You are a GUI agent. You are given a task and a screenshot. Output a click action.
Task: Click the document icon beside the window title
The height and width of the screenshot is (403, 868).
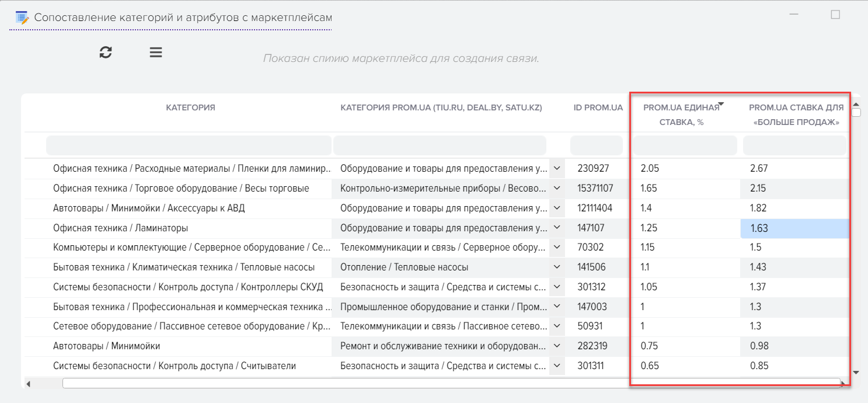22,18
